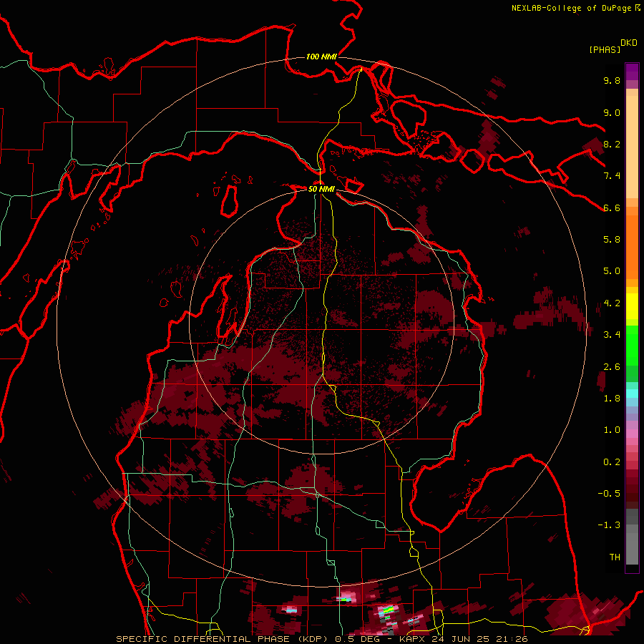The height and width of the screenshot is (644, 644).
Task: Pick the large peach band of the color scale
Action: (x=632, y=147)
